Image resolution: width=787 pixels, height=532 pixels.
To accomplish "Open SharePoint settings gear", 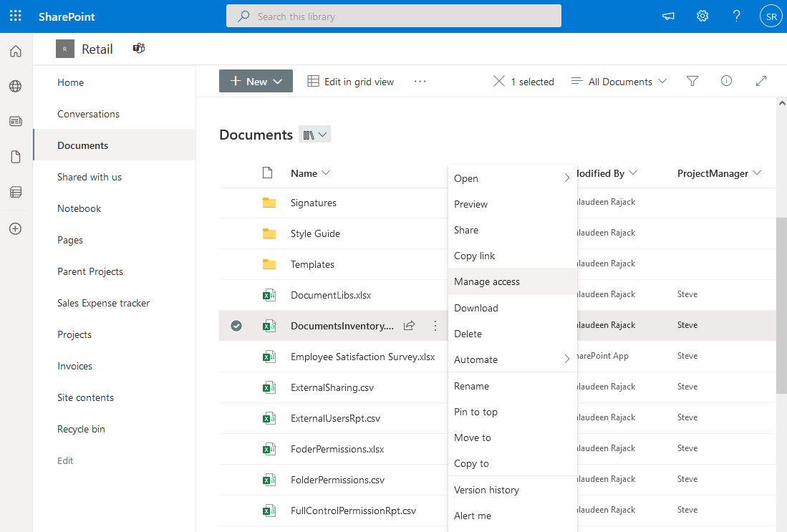I will [702, 16].
